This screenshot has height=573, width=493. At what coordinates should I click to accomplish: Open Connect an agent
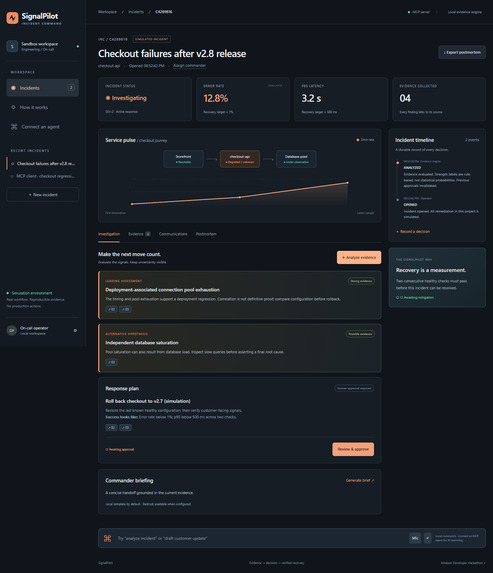[43, 127]
